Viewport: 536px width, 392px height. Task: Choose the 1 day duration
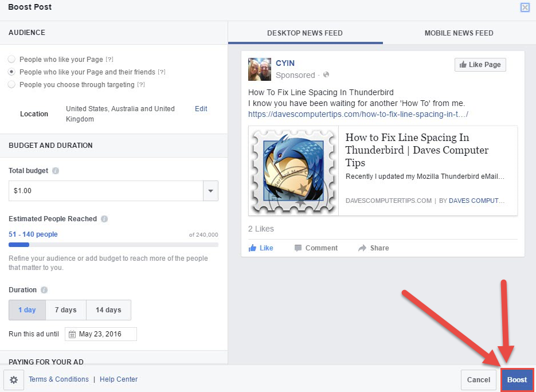[x=27, y=310]
